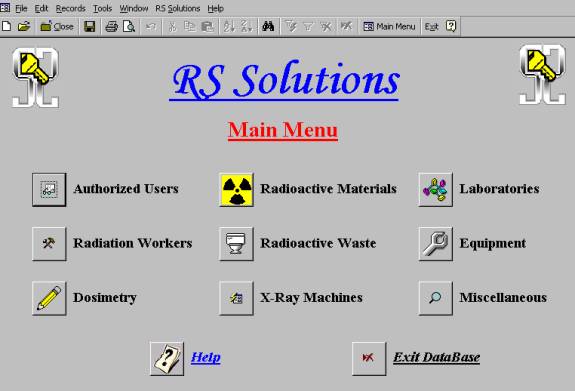
Task: Click the Exit DataBase icon button
Action: pyautogui.click(x=369, y=358)
